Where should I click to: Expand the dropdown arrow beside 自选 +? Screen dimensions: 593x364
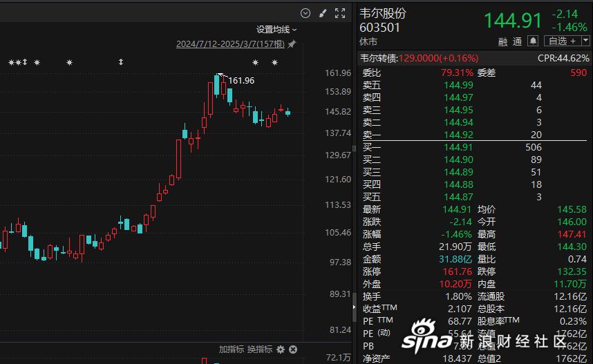[x=586, y=41]
